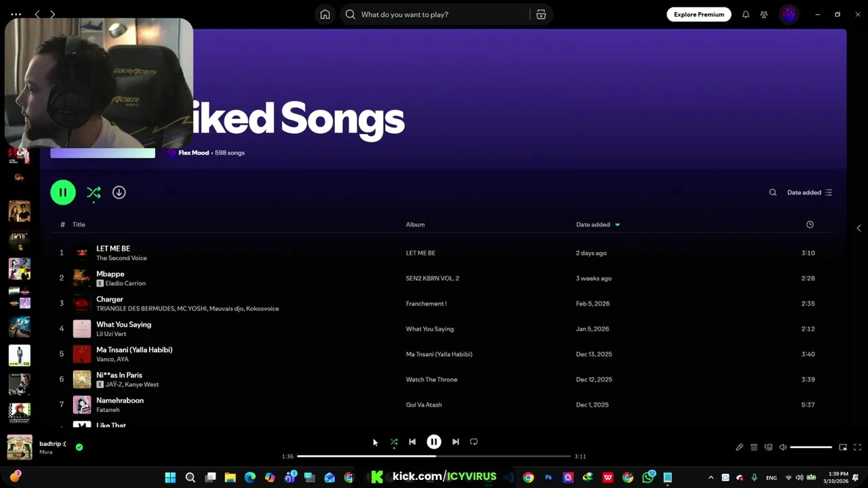Sort by Date added column header
Image resolution: width=868 pixels, height=488 pixels.
coord(597,224)
